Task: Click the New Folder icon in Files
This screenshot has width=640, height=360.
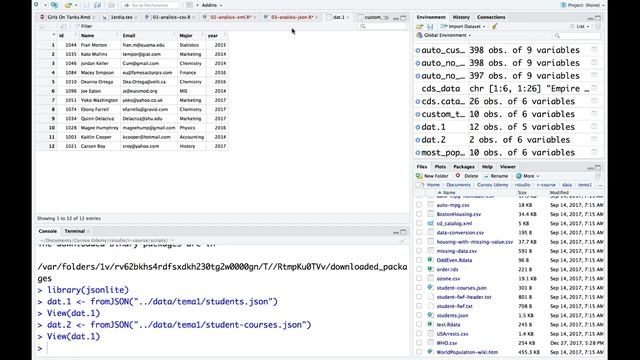Action: [x=419, y=176]
